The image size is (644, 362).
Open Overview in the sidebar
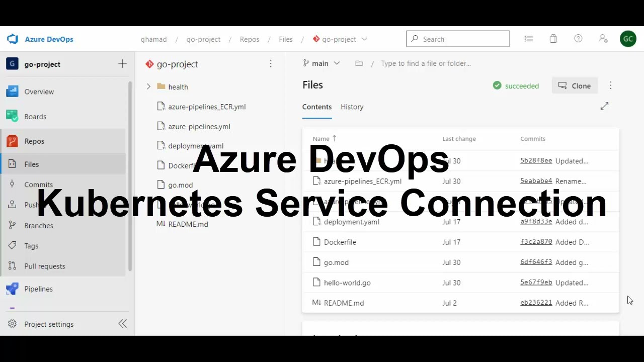[x=39, y=92]
